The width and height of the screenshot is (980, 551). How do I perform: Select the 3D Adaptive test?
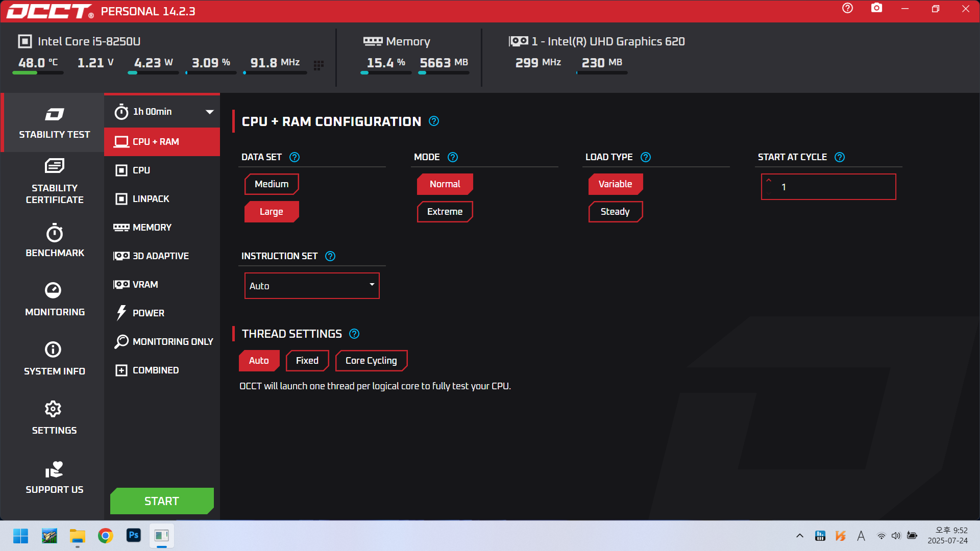(x=162, y=256)
